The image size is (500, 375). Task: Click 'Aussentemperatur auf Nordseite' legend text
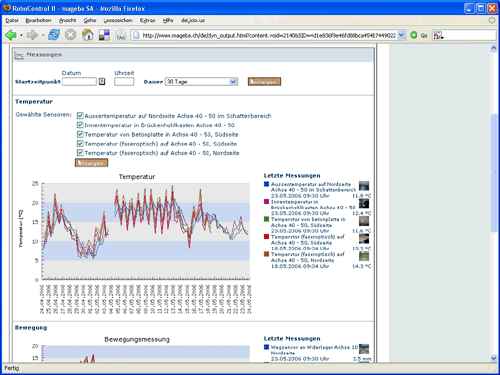(x=311, y=184)
